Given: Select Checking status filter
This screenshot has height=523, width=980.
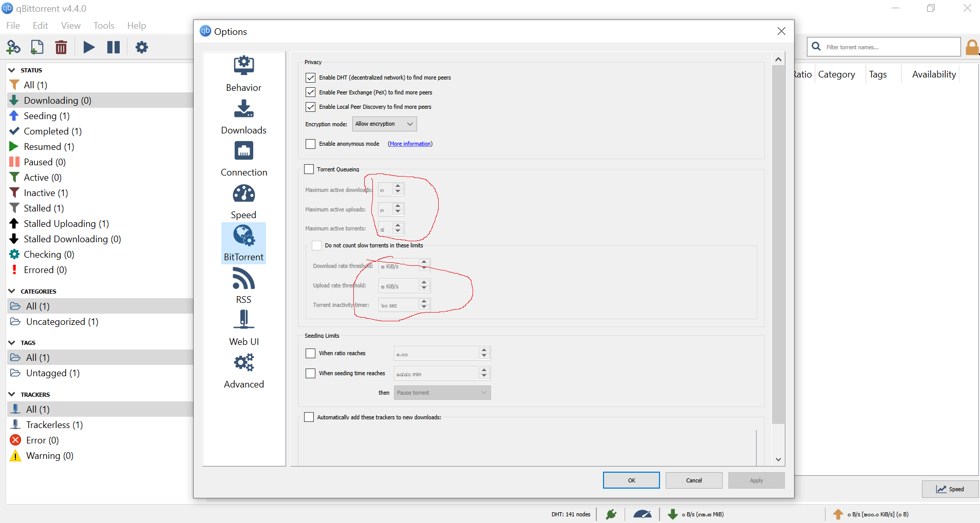Looking at the screenshot, I should click(100, 254).
